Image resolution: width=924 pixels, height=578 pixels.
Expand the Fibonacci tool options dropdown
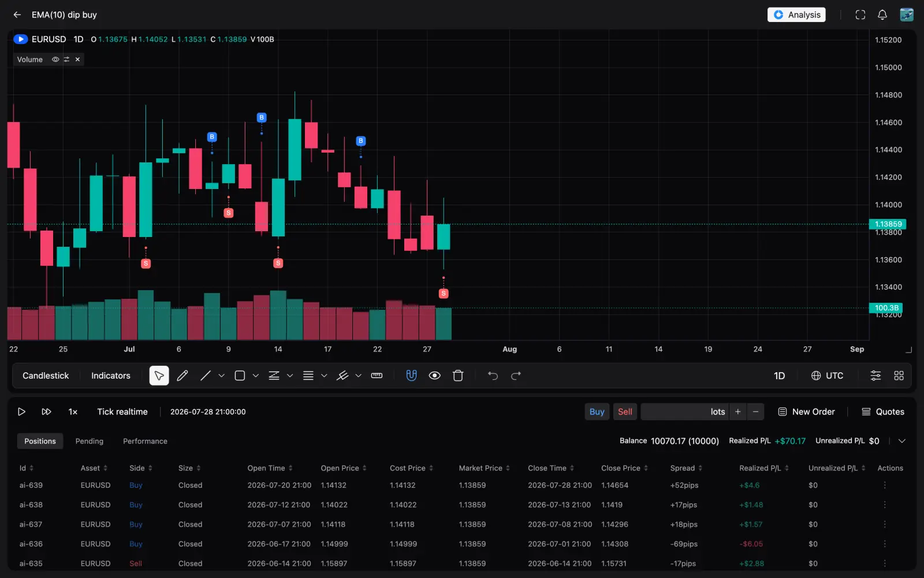324,376
